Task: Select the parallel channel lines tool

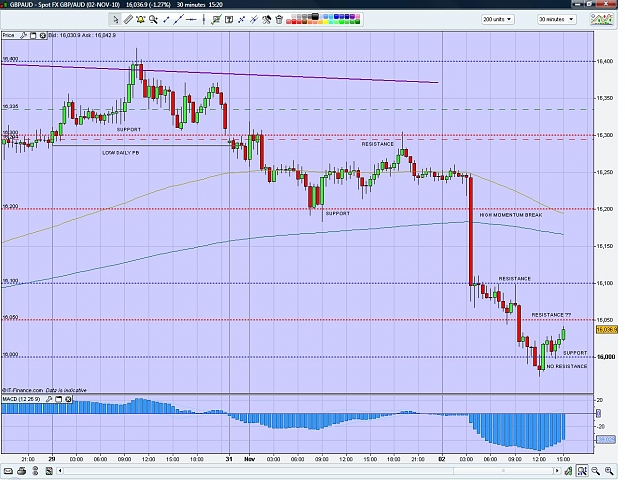Action: (x=254, y=19)
